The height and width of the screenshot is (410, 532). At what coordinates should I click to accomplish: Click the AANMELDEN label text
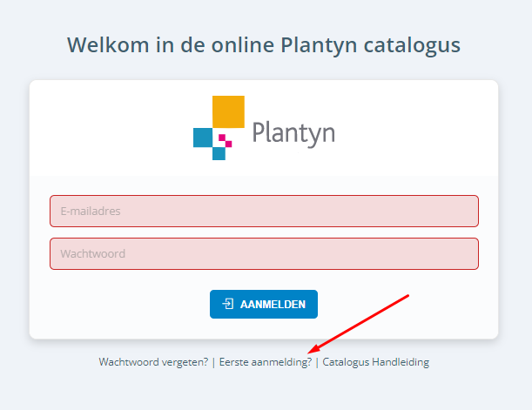click(273, 304)
